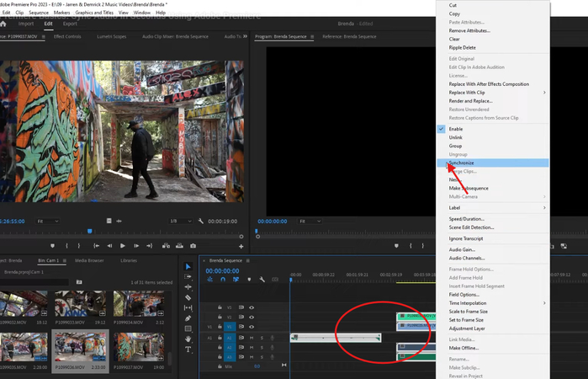Choose Ripple Delete from context menu
The width and height of the screenshot is (588, 379).
point(493,48)
